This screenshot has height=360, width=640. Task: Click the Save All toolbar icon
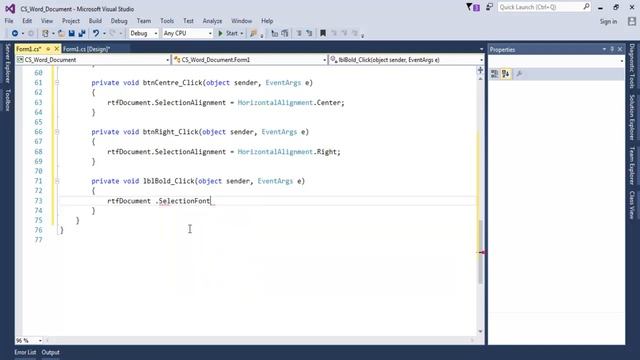[82, 33]
